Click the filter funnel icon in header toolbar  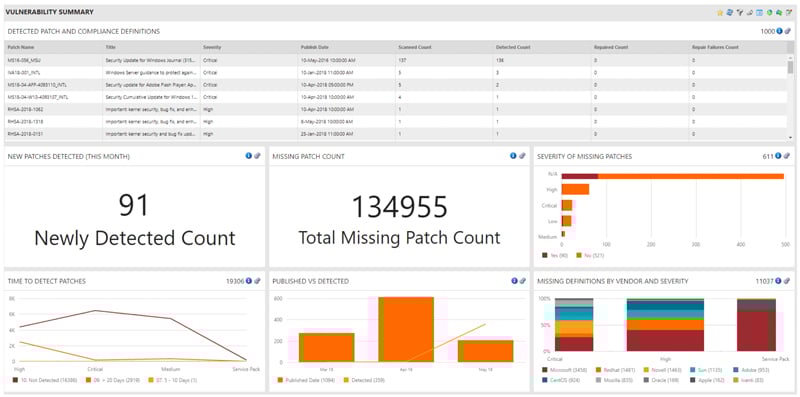(x=740, y=13)
